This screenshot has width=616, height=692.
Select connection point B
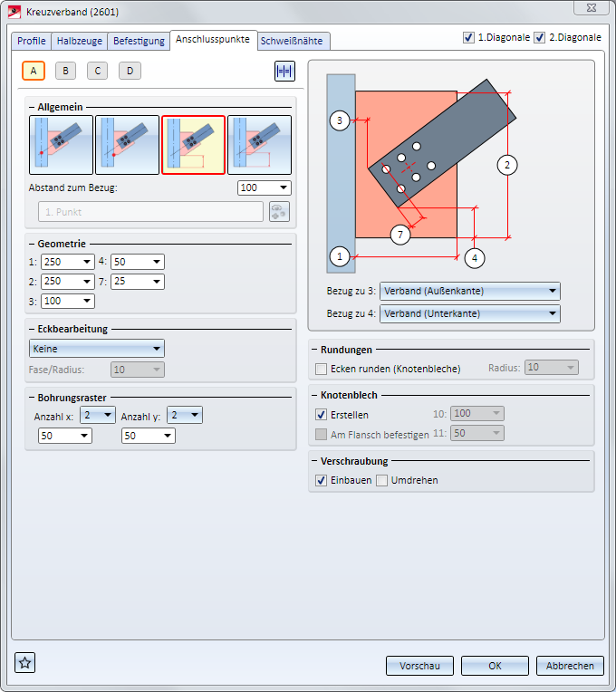[65, 71]
